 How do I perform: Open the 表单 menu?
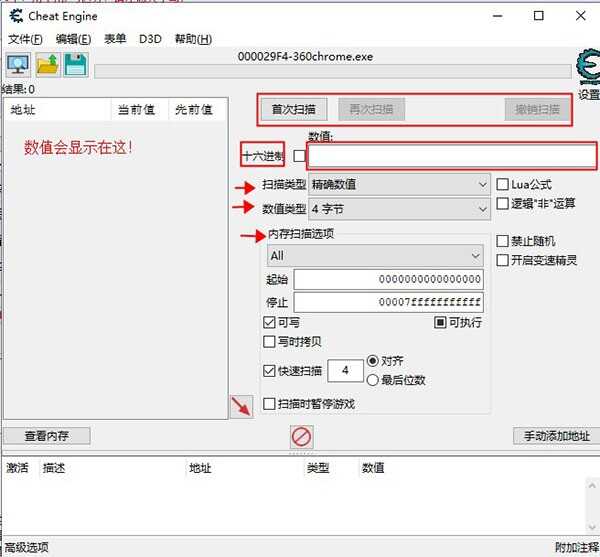click(x=115, y=39)
